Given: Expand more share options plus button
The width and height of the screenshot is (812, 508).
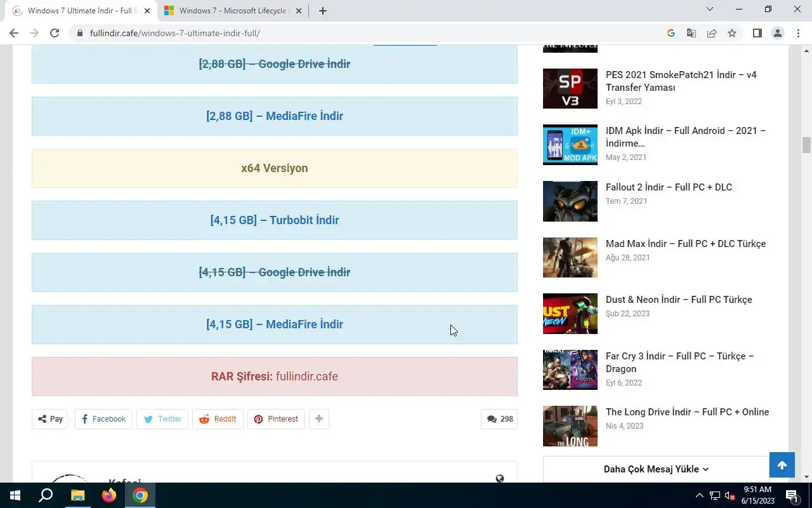Looking at the screenshot, I should click(319, 419).
